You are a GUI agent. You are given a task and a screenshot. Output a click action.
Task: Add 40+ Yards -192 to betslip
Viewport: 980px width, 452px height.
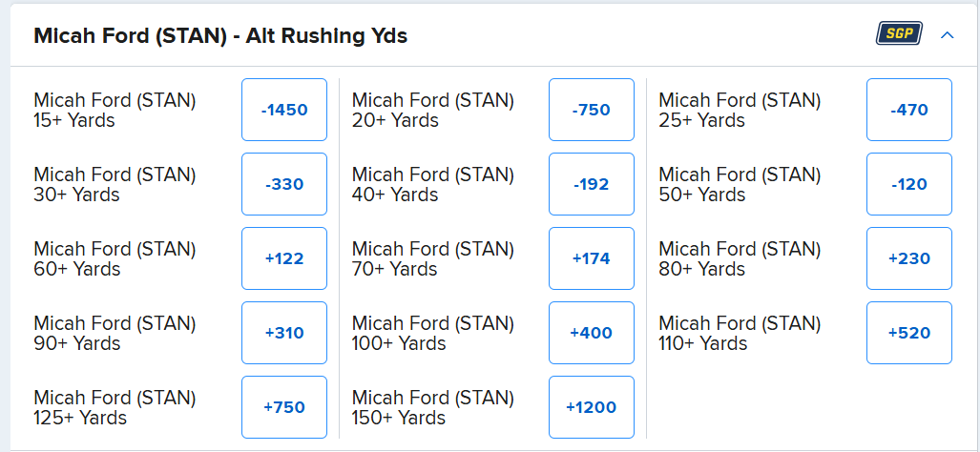592,184
